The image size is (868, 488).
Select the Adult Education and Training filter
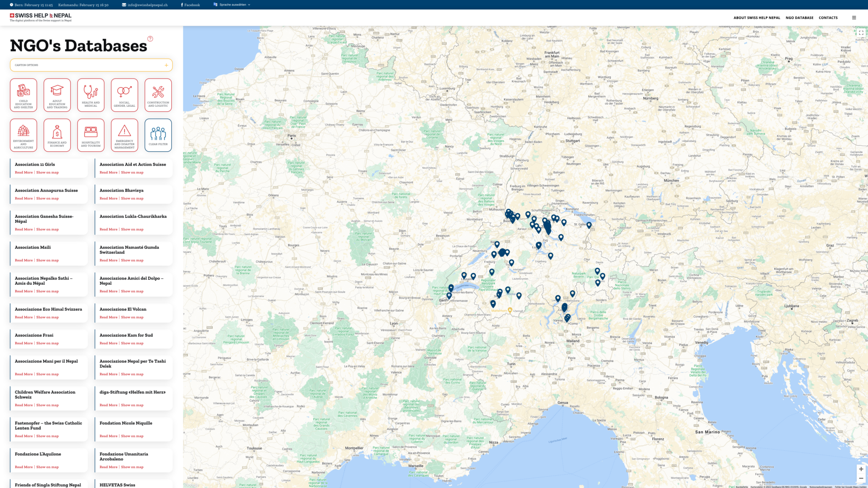[x=57, y=95]
